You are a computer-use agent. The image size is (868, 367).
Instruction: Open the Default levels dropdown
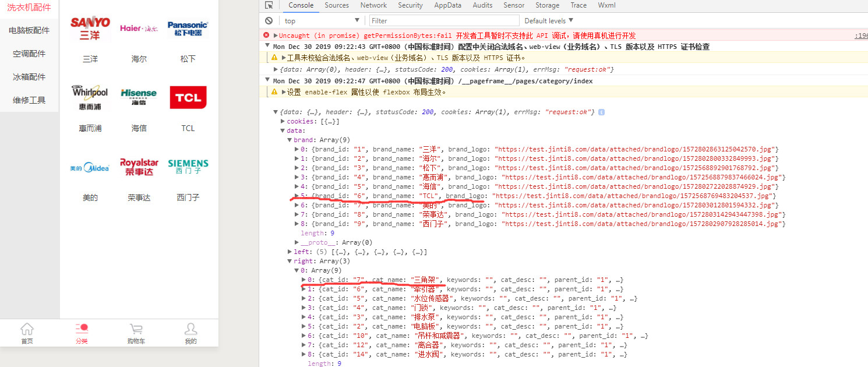click(x=549, y=21)
